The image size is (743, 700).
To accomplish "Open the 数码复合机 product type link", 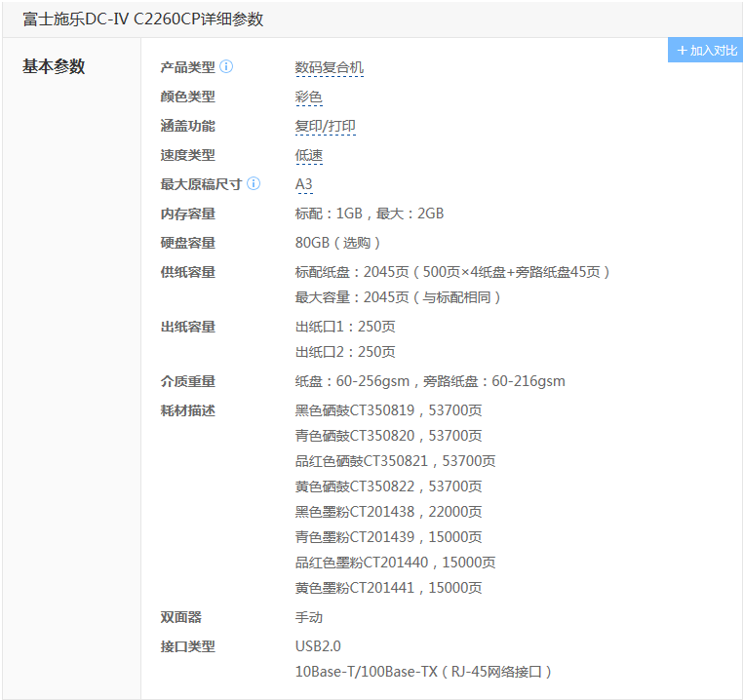I will coord(330,68).
